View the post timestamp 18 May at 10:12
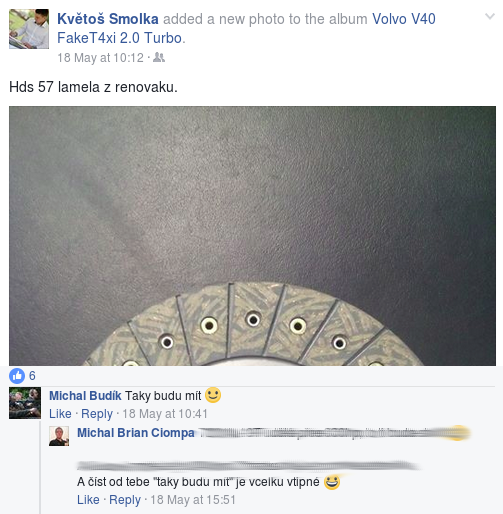 tap(100, 58)
